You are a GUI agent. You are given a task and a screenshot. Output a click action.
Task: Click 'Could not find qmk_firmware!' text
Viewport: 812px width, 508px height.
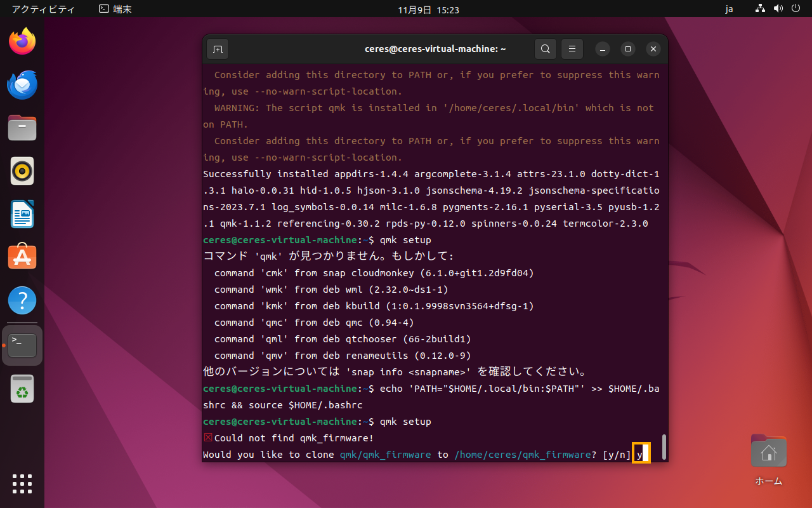coord(294,438)
